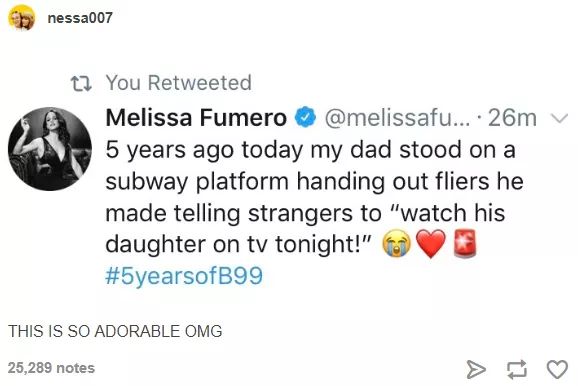578x386 pixels.
Task: Click the retweet arrows icon beside You Retweeted
Action: (81, 83)
